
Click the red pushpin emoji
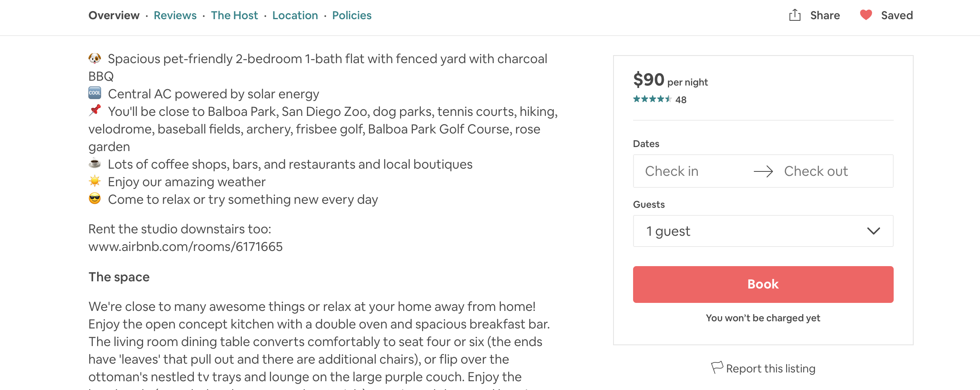(x=95, y=111)
